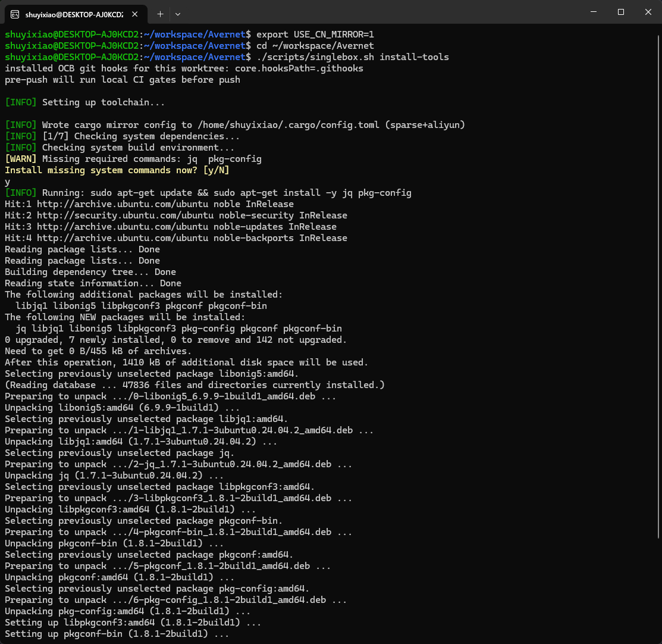Click '[1/7] Checking system dependencies...' line

tap(122, 136)
